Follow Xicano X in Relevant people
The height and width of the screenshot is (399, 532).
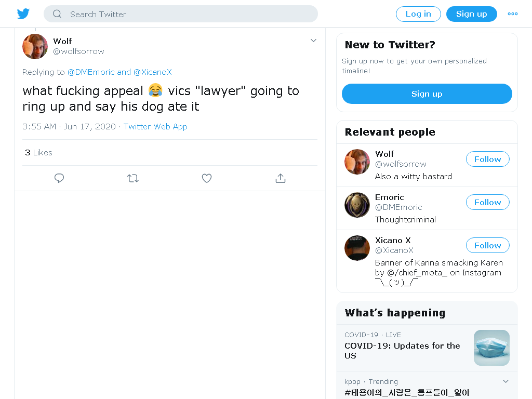click(487, 245)
